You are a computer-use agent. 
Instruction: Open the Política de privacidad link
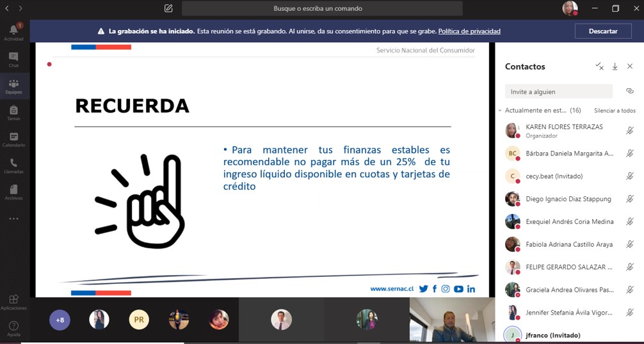[469, 31]
